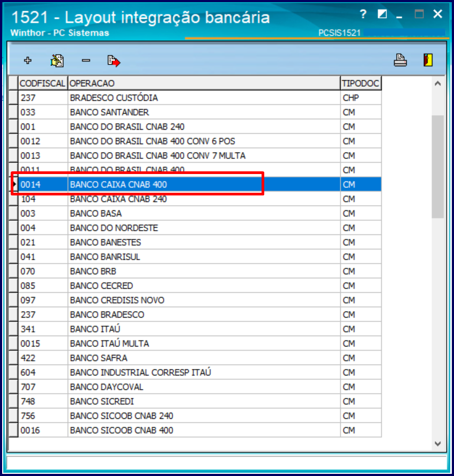Click the plus icon to add new layout
Image resolution: width=454 pixels, height=476 pixels.
pyautogui.click(x=28, y=61)
